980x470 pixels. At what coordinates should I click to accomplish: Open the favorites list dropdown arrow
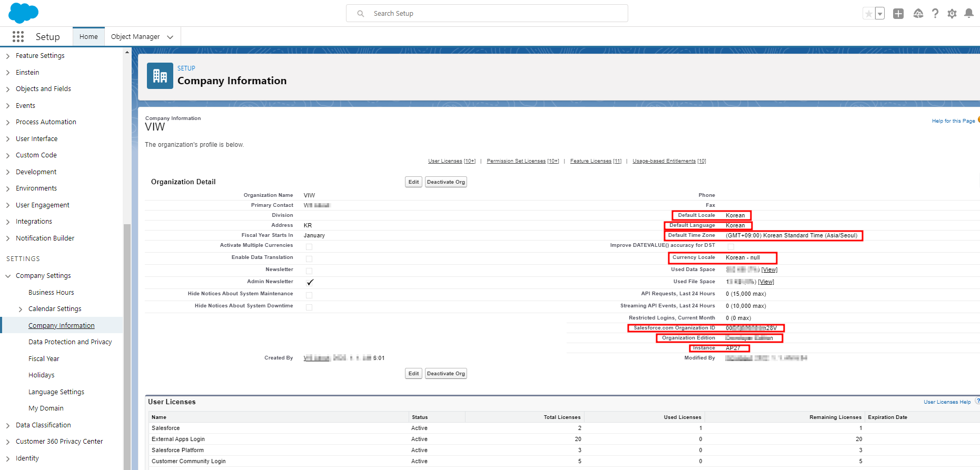click(880, 14)
